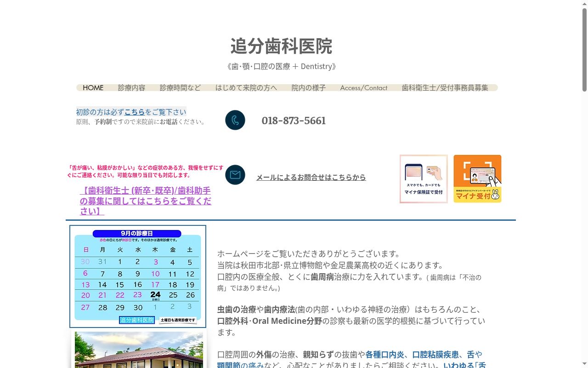Image resolution: width=588 pixels, height=368 pixels.
Task: Click the 親知らず bold text
Action: click(x=318, y=354)
